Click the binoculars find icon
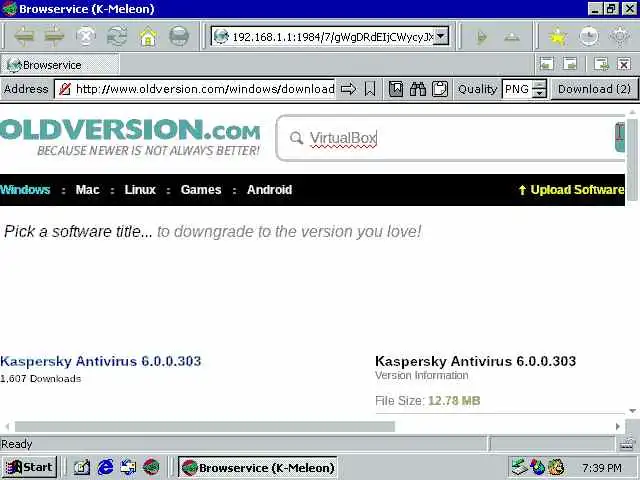 (x=418, y=89)
